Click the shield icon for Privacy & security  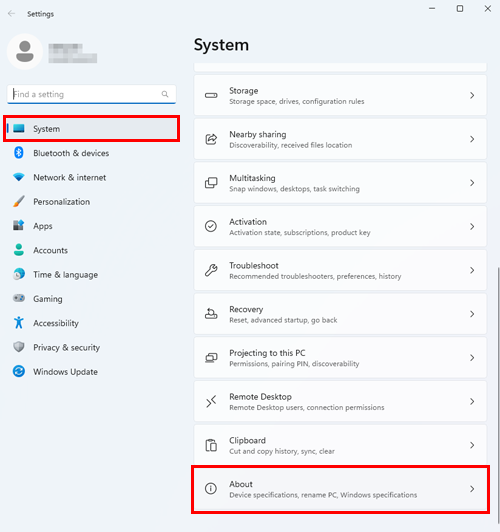coord(19,347)
